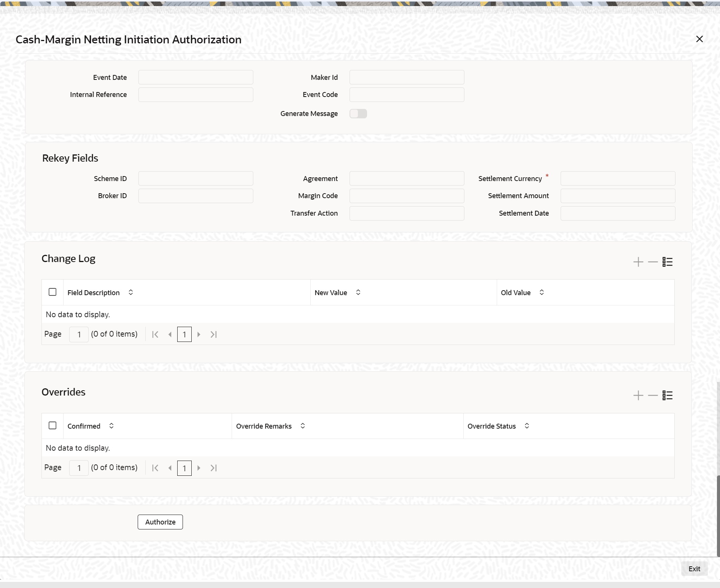This screenshot has width=720, height=588.
Task: Sort Change Log by New Value
Action: pos(358,292)
